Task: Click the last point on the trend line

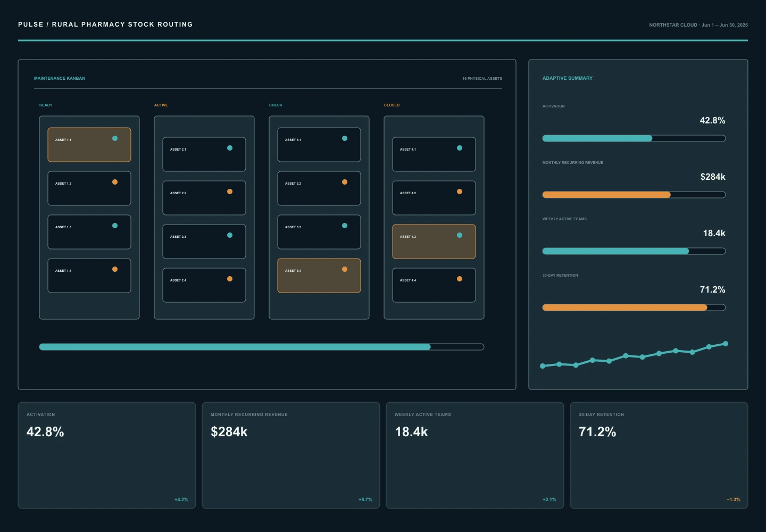Action: pyautogui.click(x=726, y=344)
